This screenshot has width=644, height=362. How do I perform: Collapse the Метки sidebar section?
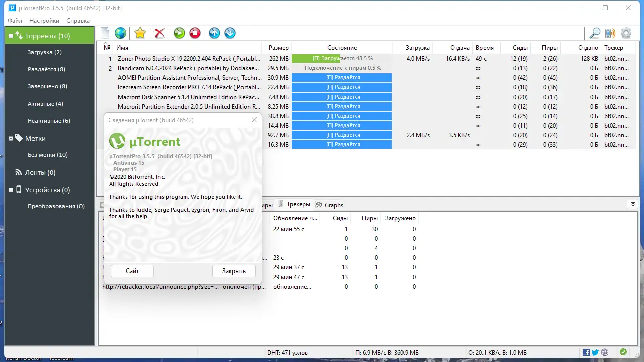[11, 138]
